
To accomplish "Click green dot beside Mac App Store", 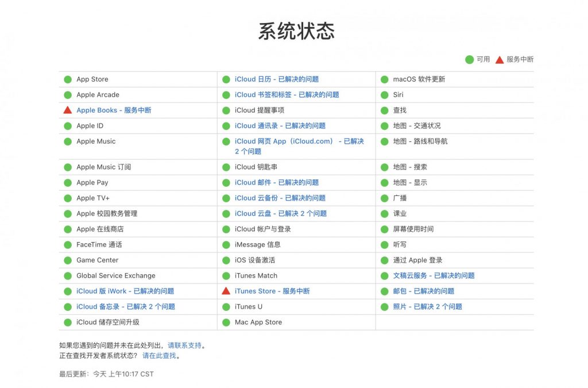I will [x=226, y=322].
